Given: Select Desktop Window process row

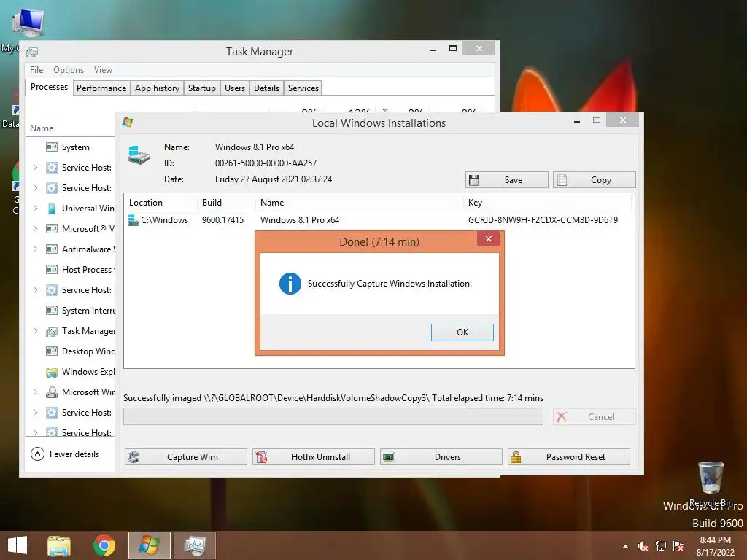Looking at the screenshot, I should [x=71, y=351].
